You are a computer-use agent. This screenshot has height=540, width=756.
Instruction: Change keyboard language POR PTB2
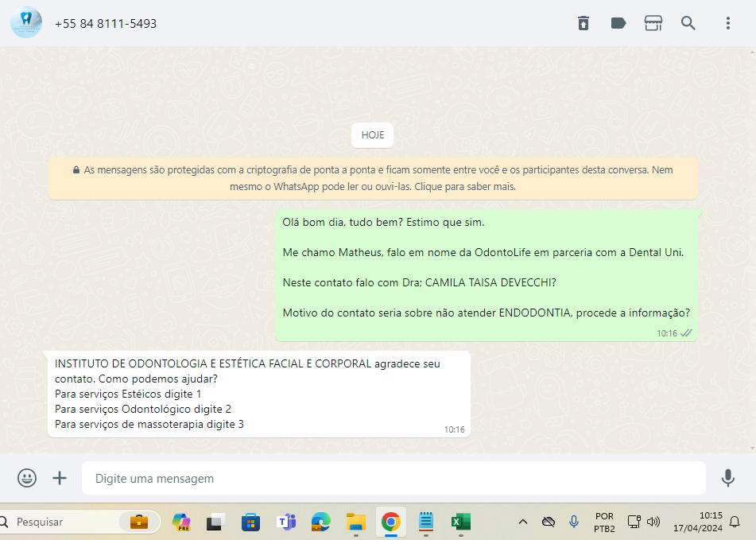(604, 523)
